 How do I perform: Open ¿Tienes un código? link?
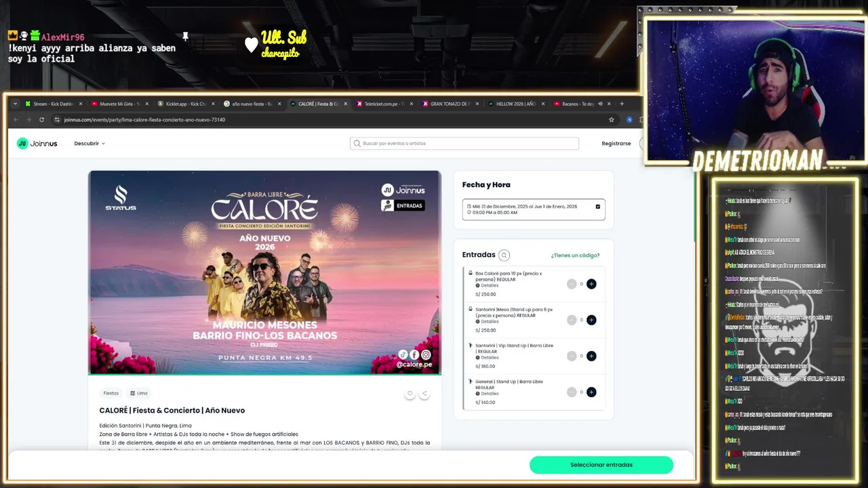pos(575,256)
